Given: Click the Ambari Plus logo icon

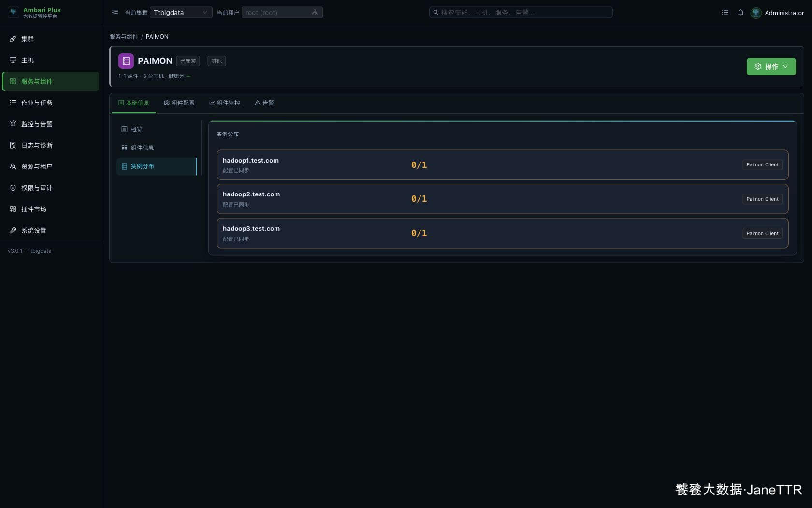Looking at the screenshot, I should 14,13.
